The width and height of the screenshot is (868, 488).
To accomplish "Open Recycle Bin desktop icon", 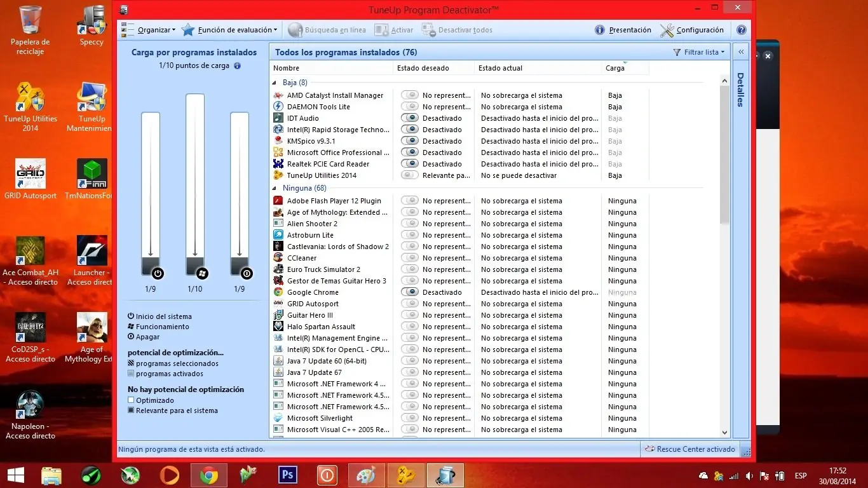I will tap(31, 30).
